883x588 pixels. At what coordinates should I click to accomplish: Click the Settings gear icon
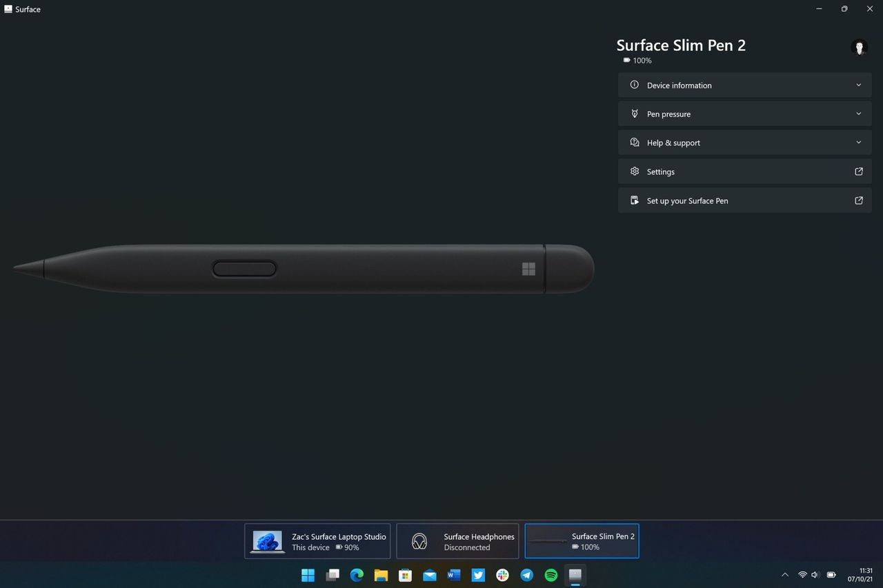[x=635, y=172]
